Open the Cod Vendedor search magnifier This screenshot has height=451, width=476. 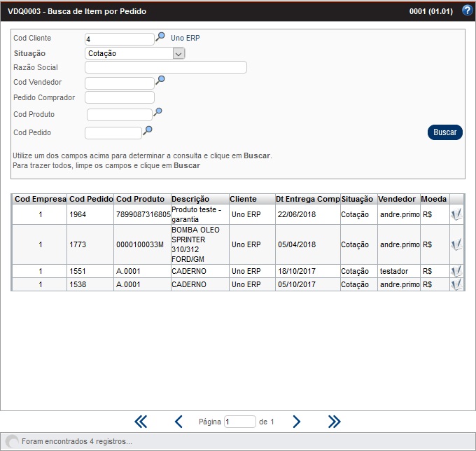pyautogui.click(x=160, y=81)
